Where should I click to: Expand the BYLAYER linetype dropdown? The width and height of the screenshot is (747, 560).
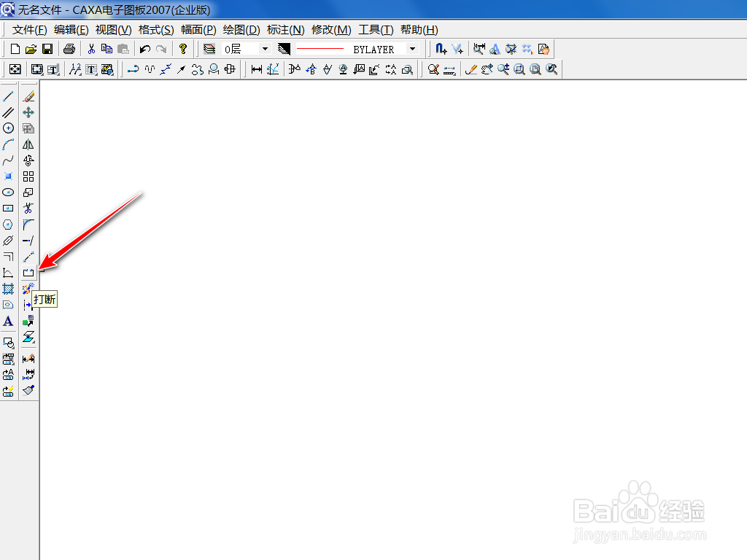point(413,49)
